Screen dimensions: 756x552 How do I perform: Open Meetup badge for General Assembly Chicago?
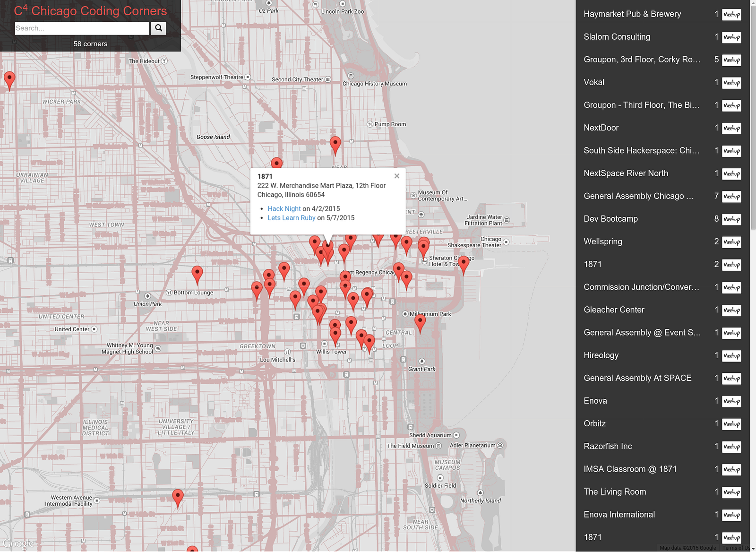click(731, 196)
